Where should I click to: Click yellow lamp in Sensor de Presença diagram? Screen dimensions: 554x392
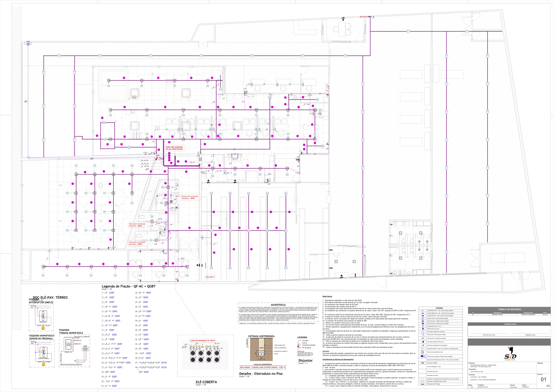[44, 363]
